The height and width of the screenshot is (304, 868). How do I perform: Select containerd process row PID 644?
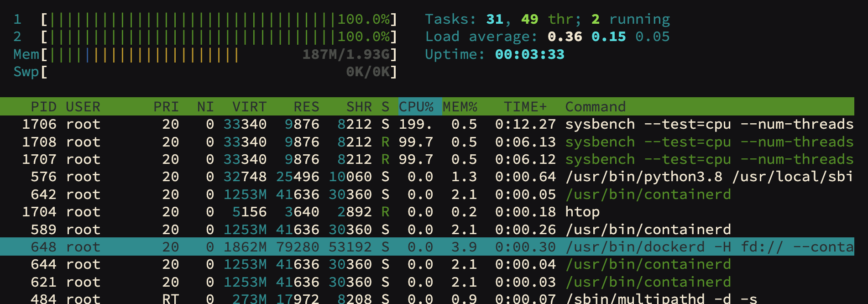[x=427, y=264]
